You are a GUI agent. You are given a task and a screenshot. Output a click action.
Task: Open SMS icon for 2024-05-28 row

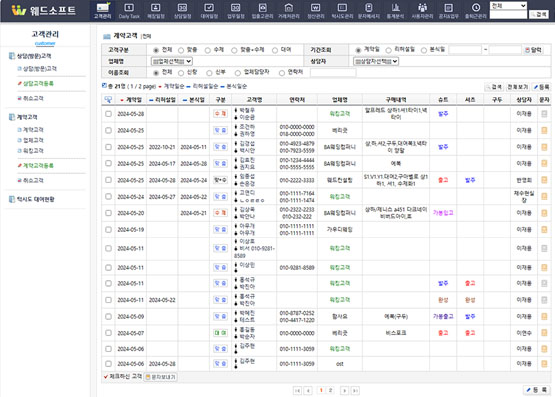coord(544,114)
